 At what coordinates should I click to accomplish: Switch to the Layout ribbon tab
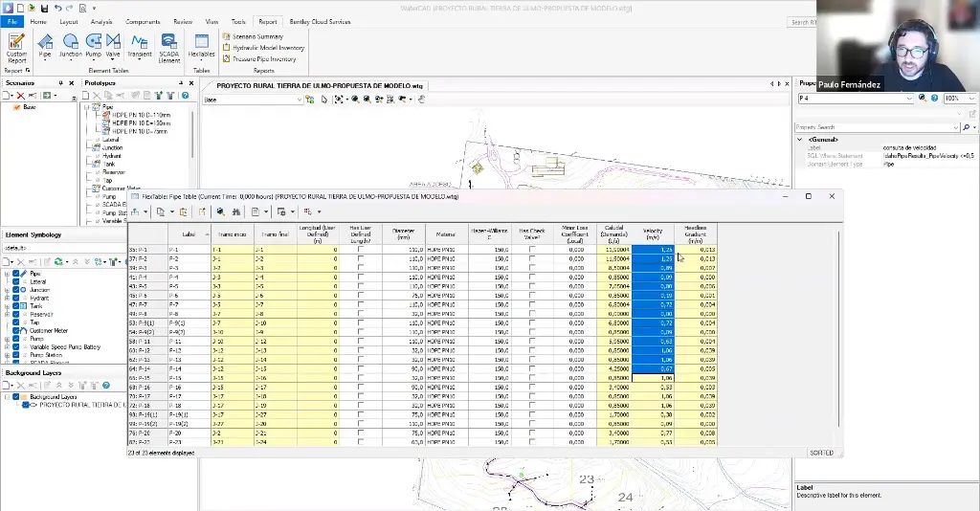(x=69, y=22)
